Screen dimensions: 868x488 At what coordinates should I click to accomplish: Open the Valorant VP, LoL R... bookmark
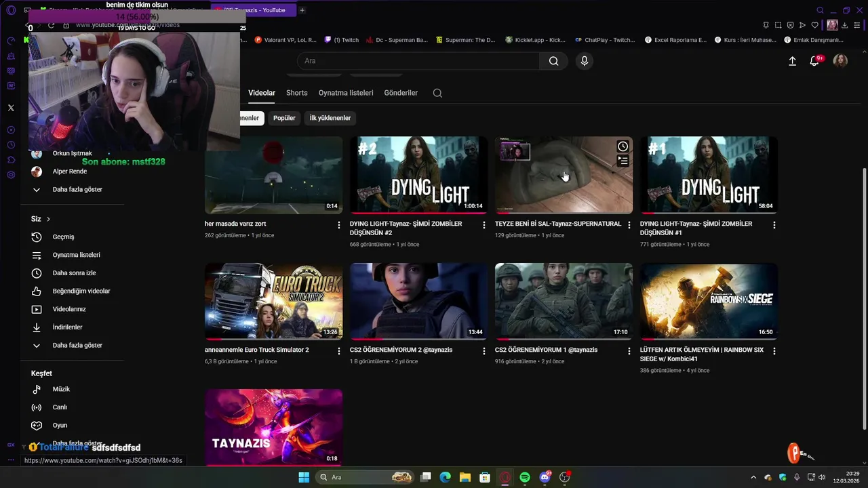pyautogui.click(x=285, y=40)
